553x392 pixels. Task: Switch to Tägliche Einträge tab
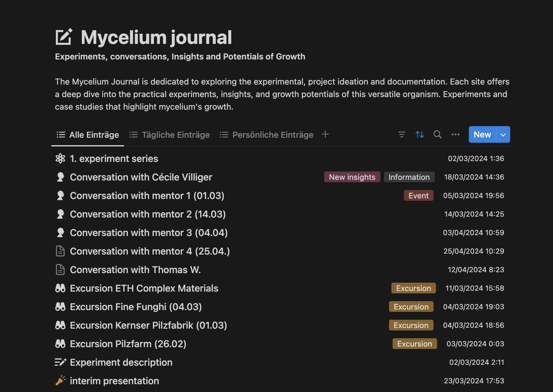click(170, 135)
